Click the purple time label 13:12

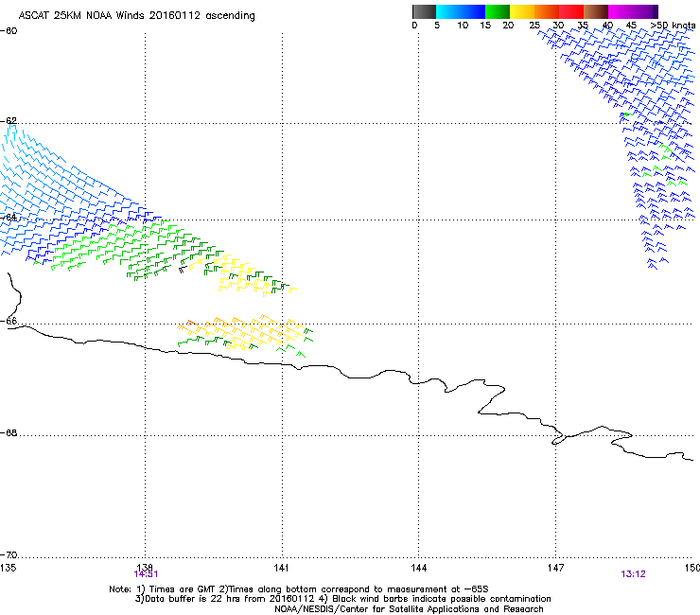coord(633,574)
